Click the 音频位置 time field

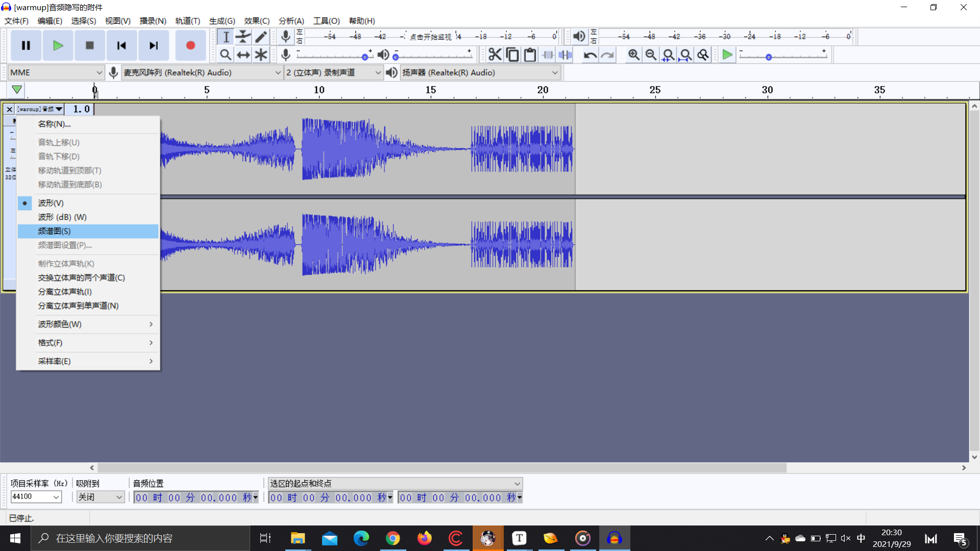coord(197,497)
